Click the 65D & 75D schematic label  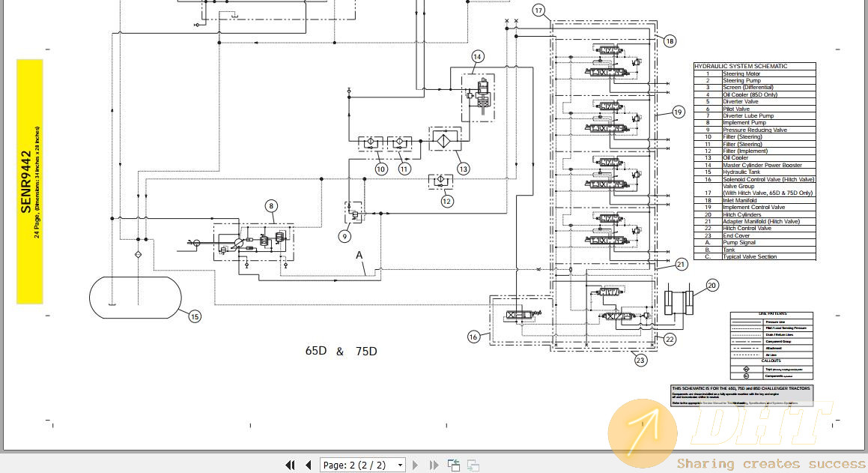point(341,351)
